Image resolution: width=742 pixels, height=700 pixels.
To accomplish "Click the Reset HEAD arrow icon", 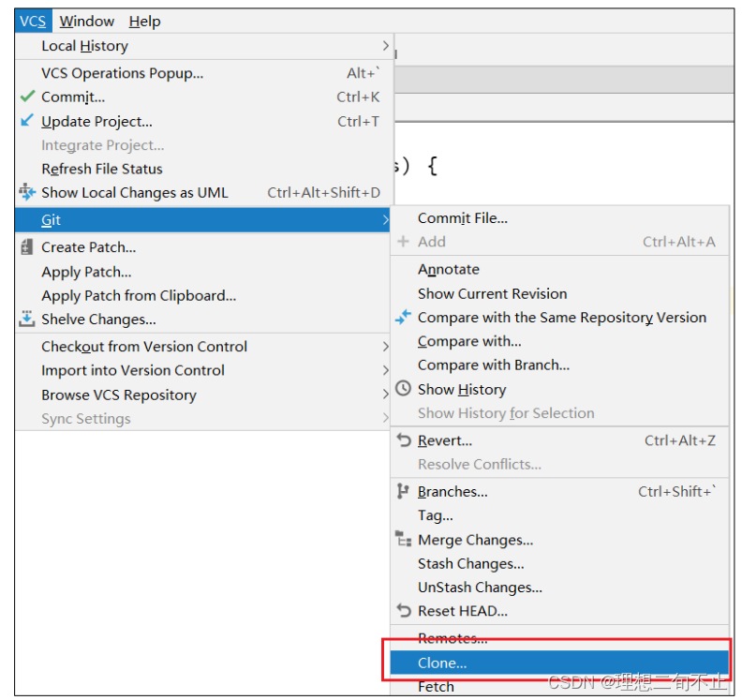I will pyautogui.click(x=404, y=611).
